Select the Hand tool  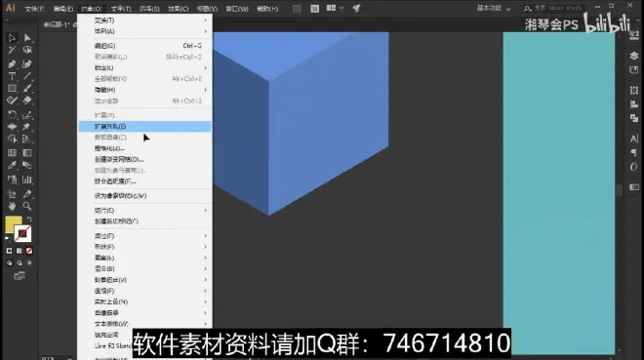12,206
